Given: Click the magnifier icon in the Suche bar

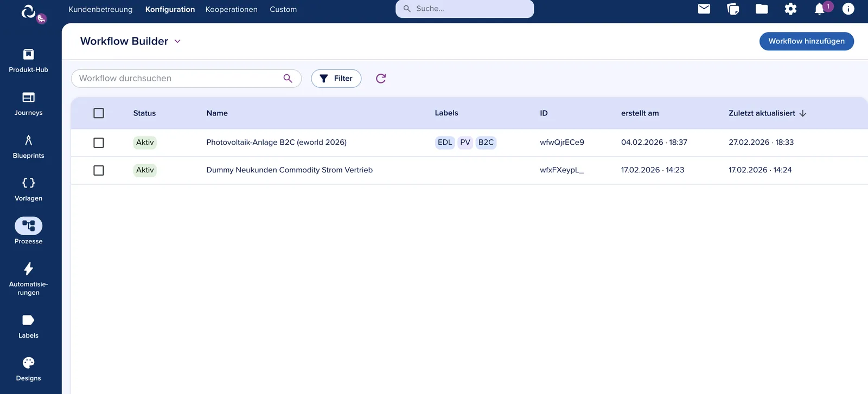Looking at the screenshot, I should click(407, 9).
